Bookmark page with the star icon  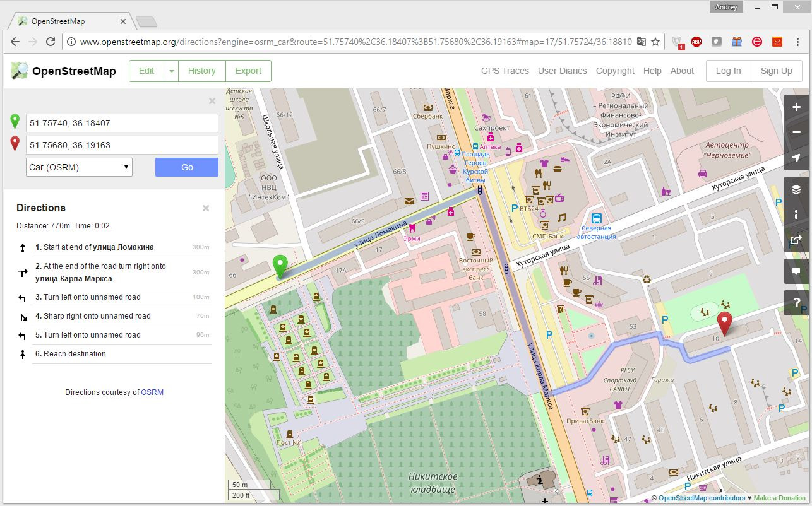tap(655, 42)
